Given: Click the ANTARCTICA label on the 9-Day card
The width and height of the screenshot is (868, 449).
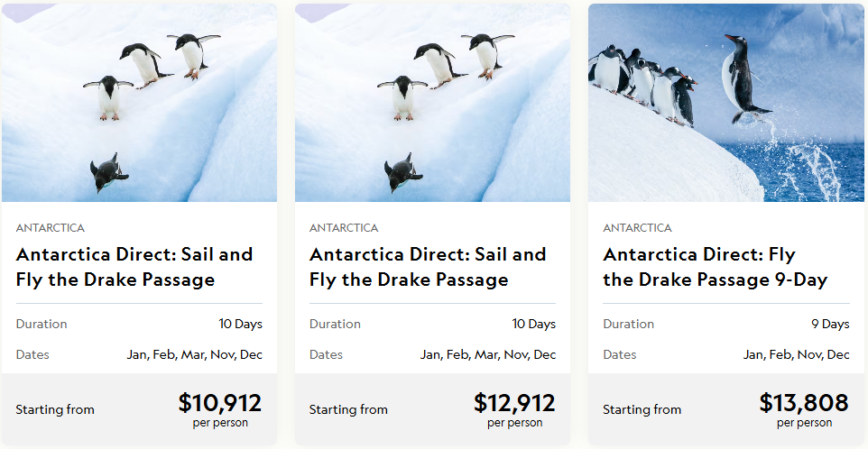Looking at the screenshot, I should pyautogui.click(x=637, y=228).
